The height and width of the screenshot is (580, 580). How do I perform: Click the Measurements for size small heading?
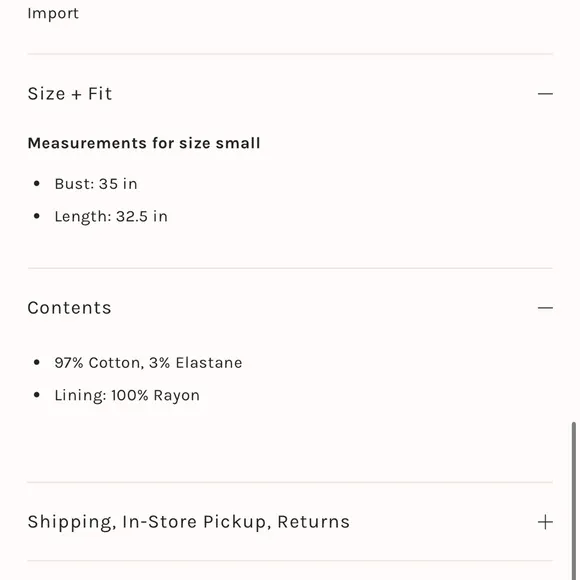point(144,143)
